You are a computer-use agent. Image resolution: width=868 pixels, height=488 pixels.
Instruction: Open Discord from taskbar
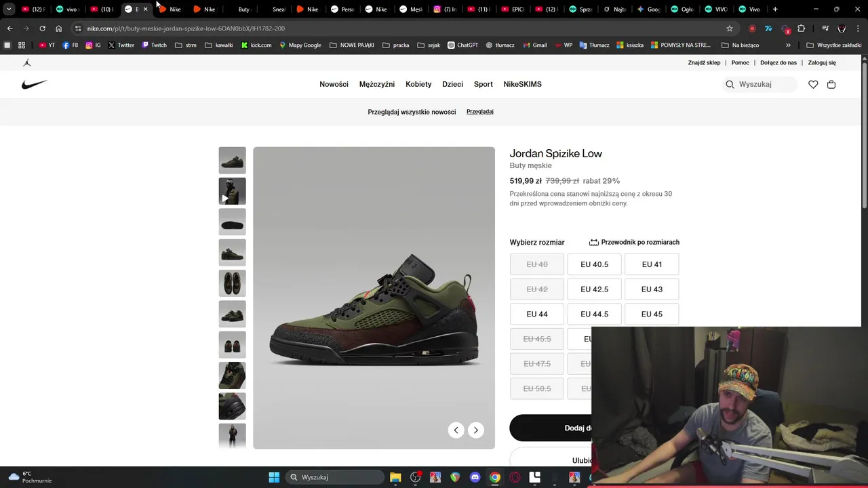pyautogui.click(x=475, y=477)
